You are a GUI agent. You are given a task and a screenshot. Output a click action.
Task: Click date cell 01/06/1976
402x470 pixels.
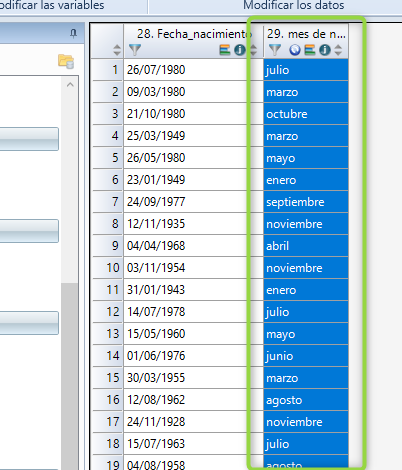[193, 356]
